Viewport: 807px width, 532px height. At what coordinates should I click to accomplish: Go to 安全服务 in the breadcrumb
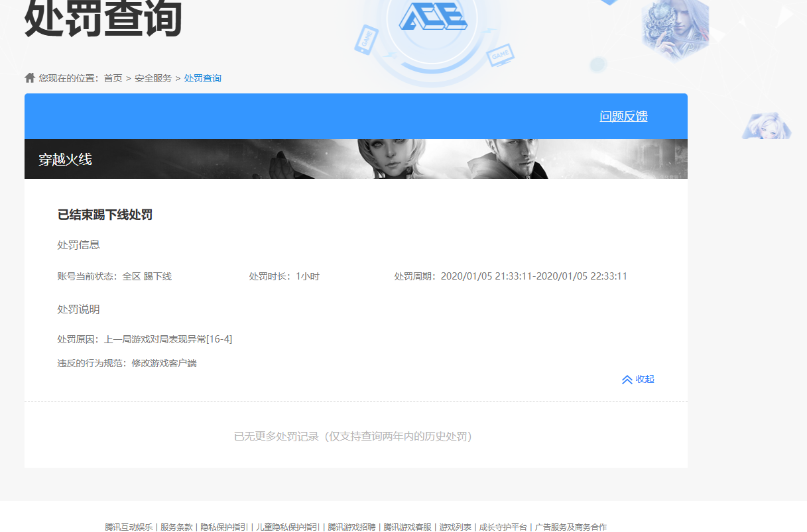point(153,78)
